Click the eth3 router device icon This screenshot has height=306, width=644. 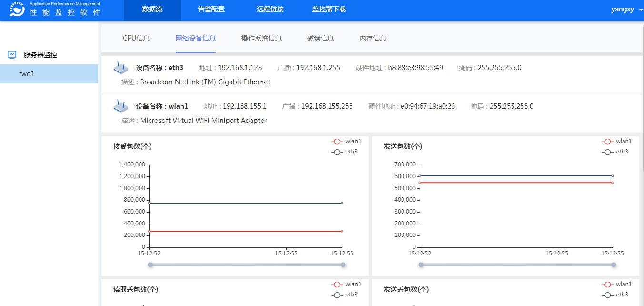pos(121,68)
